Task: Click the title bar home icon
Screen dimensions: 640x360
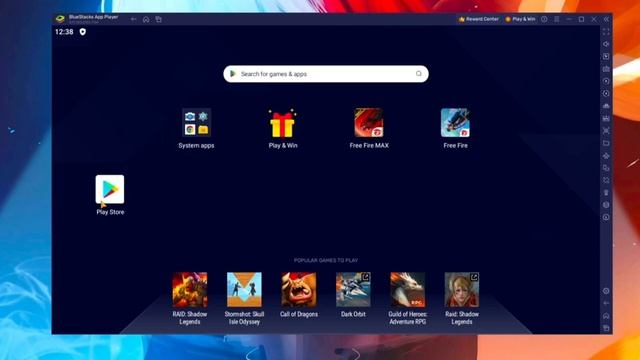Action: coord(146,19)
